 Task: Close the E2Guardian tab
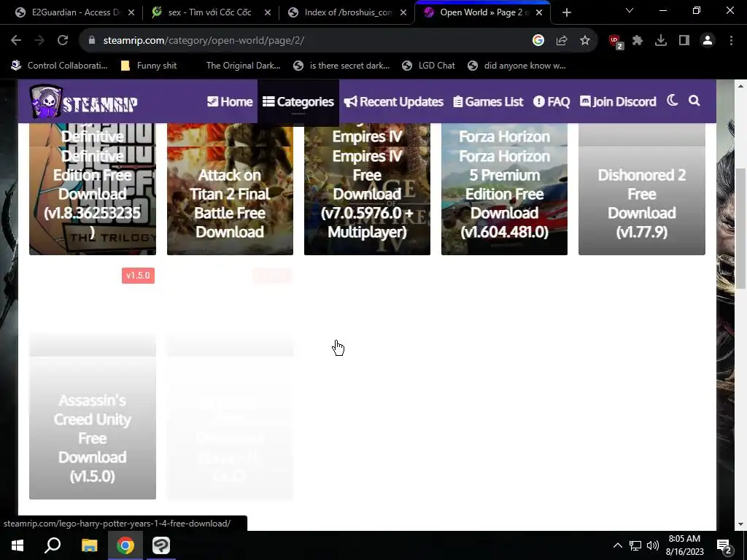point(131,12)
